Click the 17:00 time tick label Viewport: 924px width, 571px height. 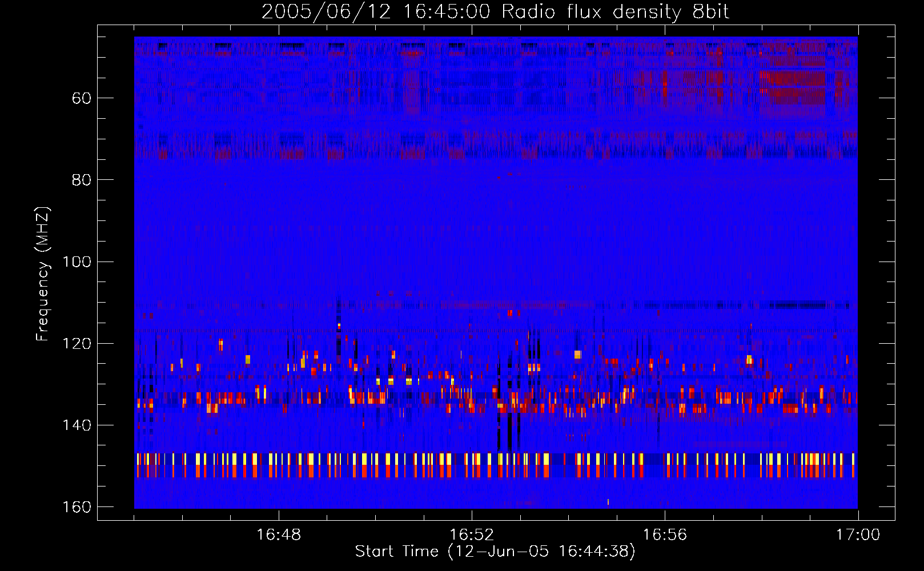(x=858, y=535)
